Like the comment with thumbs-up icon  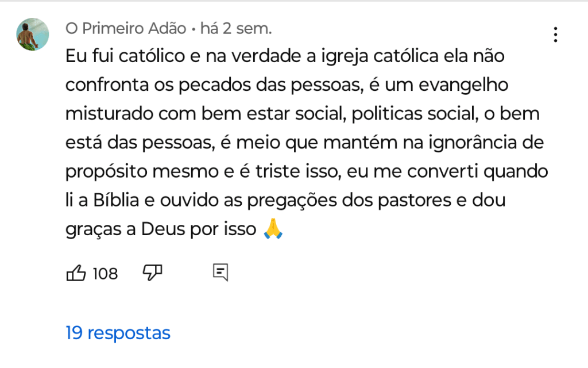(76, 273)
